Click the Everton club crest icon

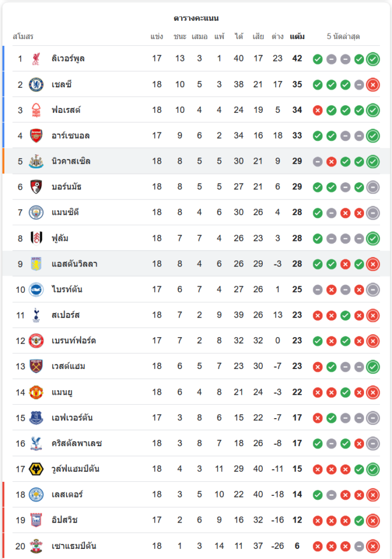(36, 418)
